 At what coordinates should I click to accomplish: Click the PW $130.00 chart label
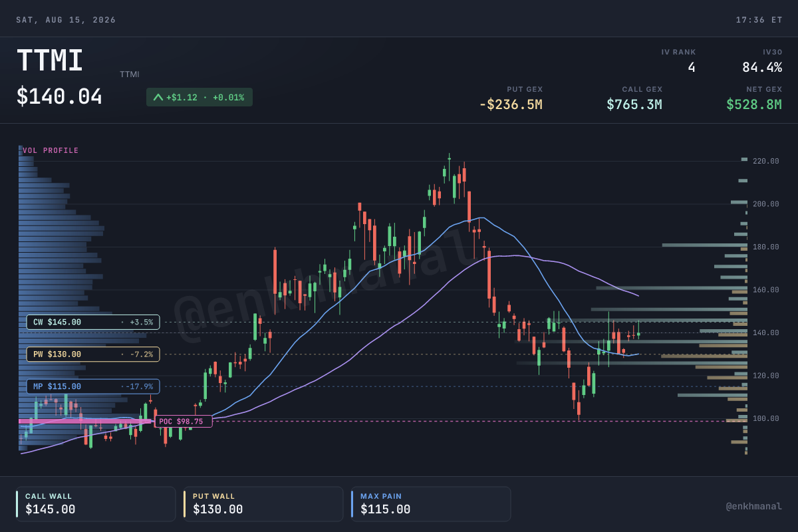click(93, 354)
